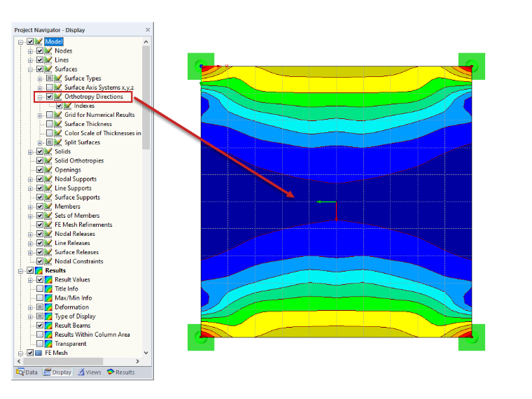Image resolution: width=532 pixels, height=399 pixels.
Task: Click the Members row icon
Action: (48, 206)
